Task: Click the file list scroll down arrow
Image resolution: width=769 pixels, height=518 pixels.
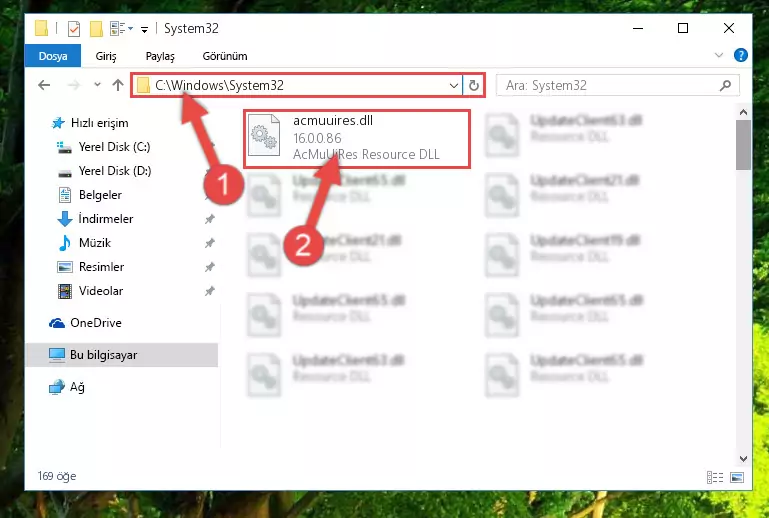Action: 743,459
